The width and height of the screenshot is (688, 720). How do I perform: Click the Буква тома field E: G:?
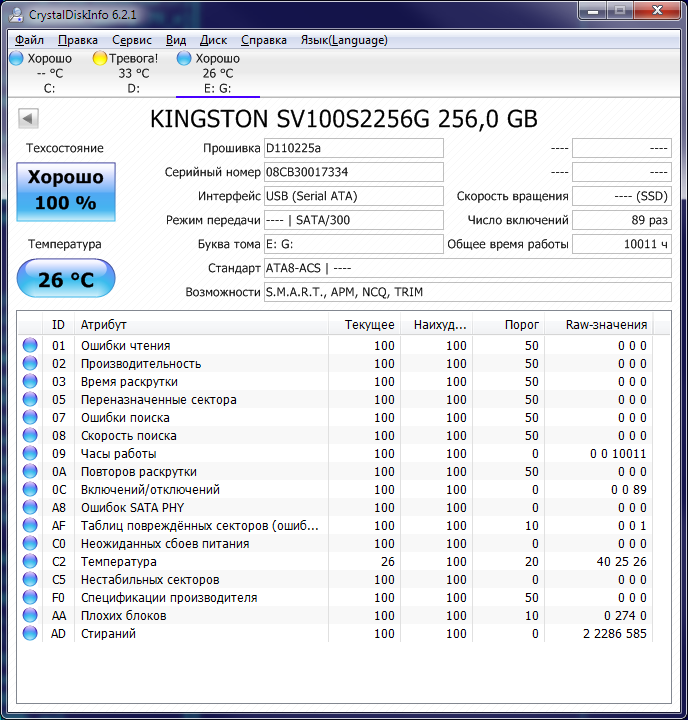354,244
